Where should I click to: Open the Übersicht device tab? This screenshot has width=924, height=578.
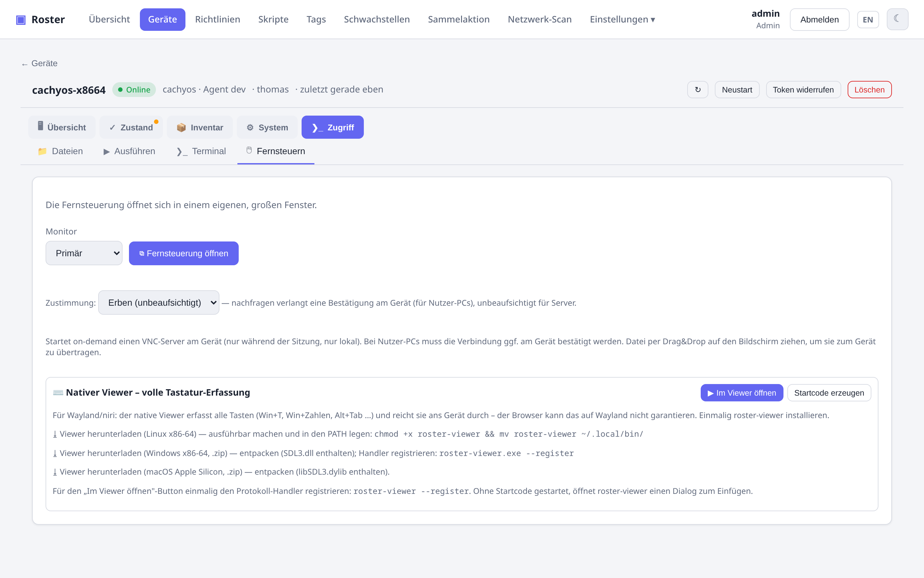pos(62,127)
